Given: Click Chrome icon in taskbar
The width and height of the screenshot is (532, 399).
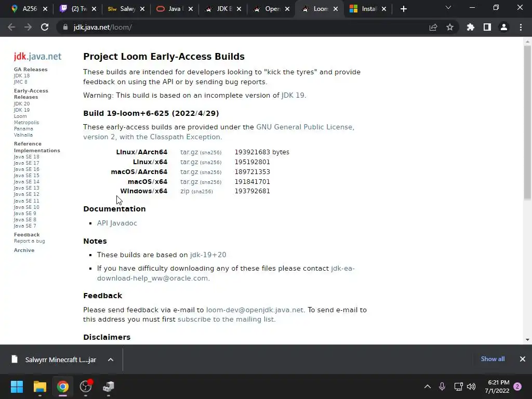Looking at the screenshot, I should 63,387.
